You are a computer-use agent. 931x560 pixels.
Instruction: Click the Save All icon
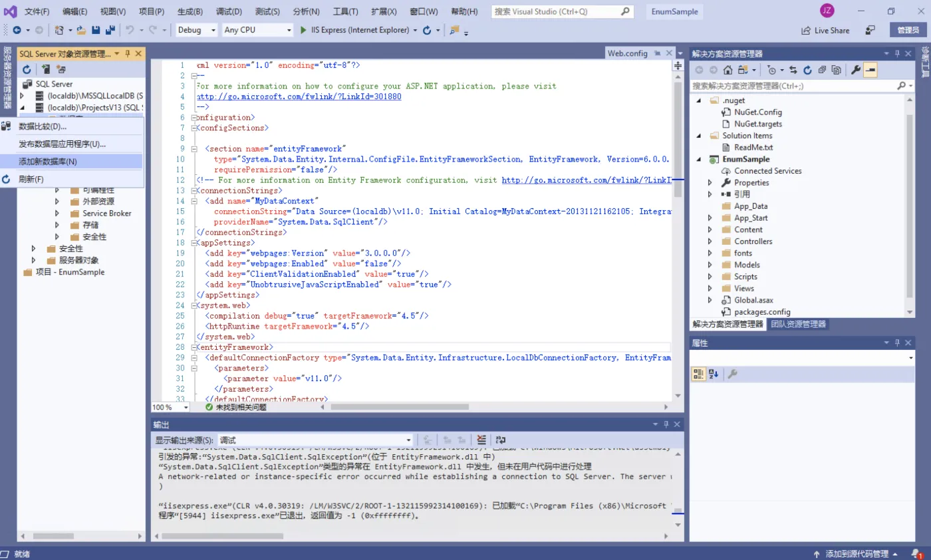[x=110, y=30]
